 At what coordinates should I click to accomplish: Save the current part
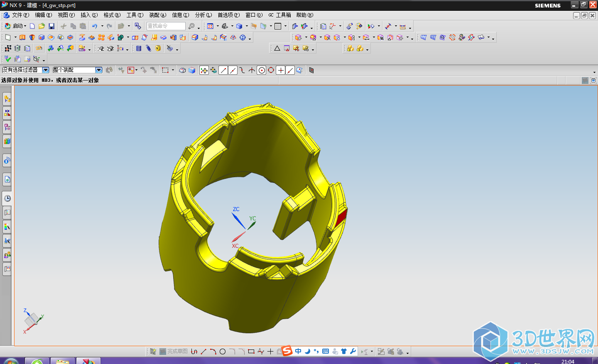pyautogui.click(x=51, y=26)
